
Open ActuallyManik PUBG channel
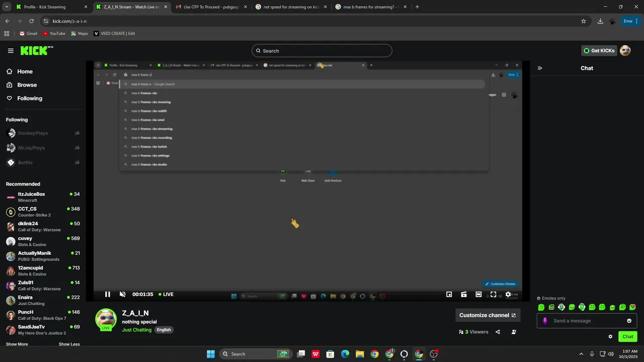43,256
